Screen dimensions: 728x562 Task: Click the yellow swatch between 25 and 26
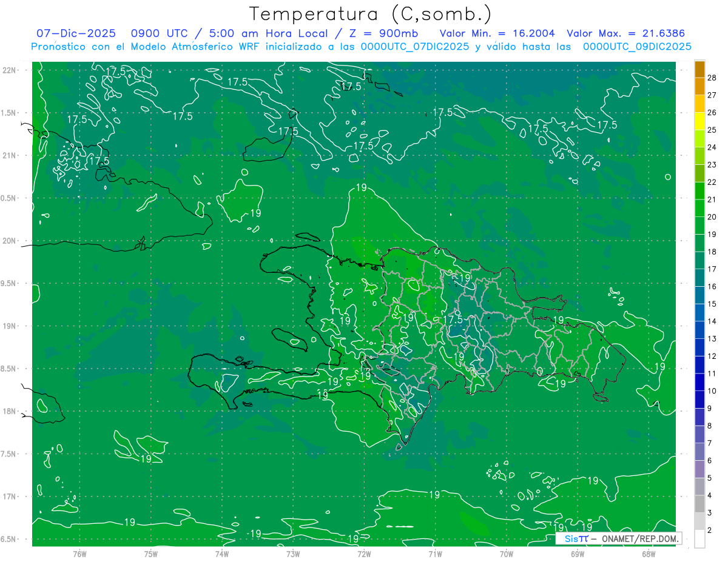(x=699, y=121)
